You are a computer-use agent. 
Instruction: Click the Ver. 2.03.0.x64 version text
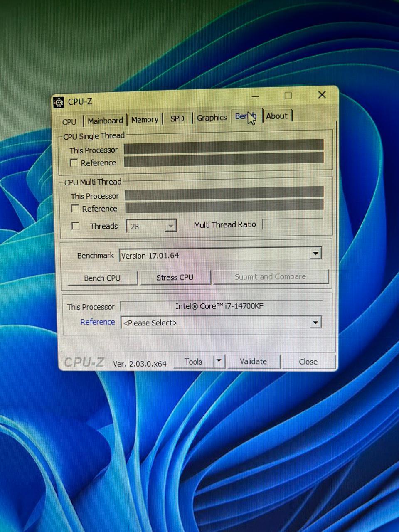click(140, 364)
